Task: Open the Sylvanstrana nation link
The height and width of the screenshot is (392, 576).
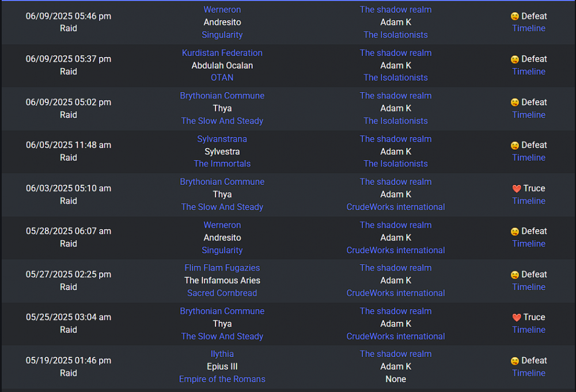Action: 222,139
